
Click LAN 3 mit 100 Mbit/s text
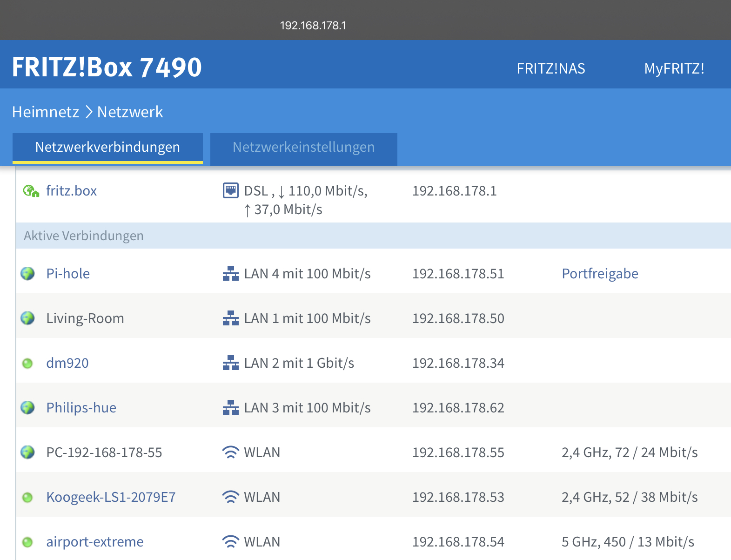click(x=308, y=408)
